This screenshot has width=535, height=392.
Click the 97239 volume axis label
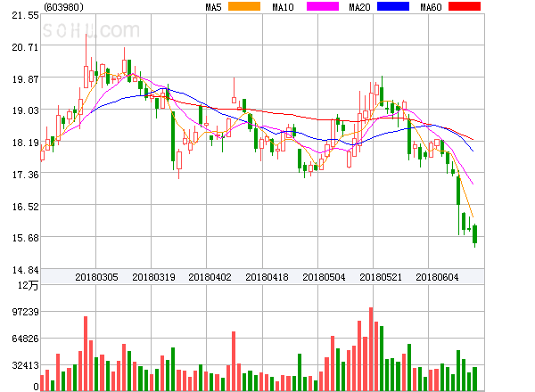pyautogui.click(x=25, y=312)
